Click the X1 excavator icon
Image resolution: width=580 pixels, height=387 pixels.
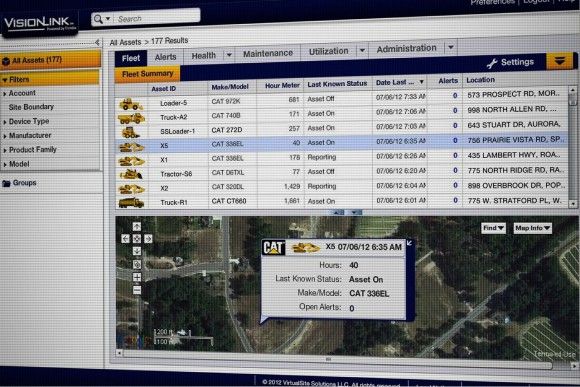(x=131, y=161)
